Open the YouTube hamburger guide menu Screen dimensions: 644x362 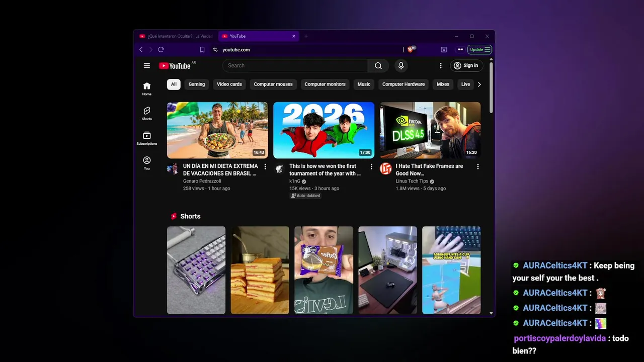tap(146, 65)
